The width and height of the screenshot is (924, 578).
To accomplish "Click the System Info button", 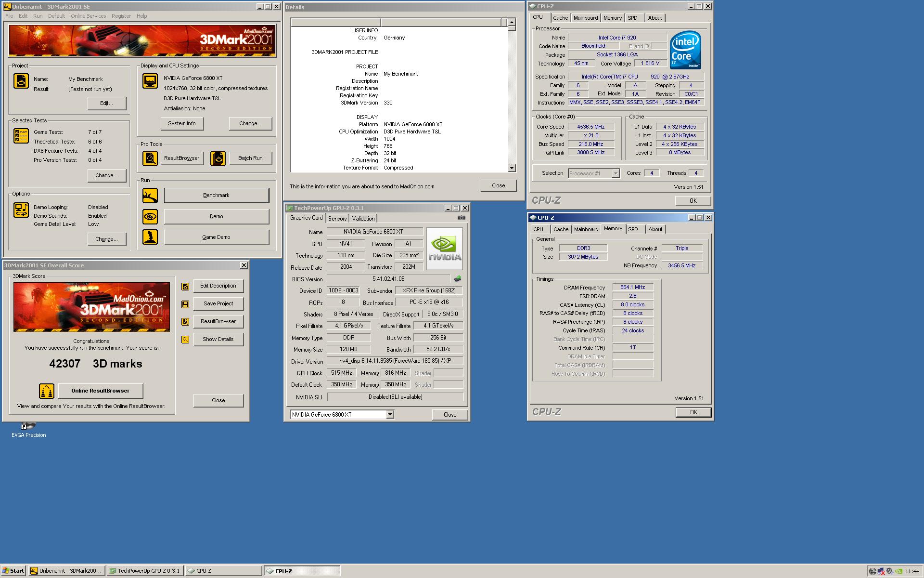I will pos(182,123).
